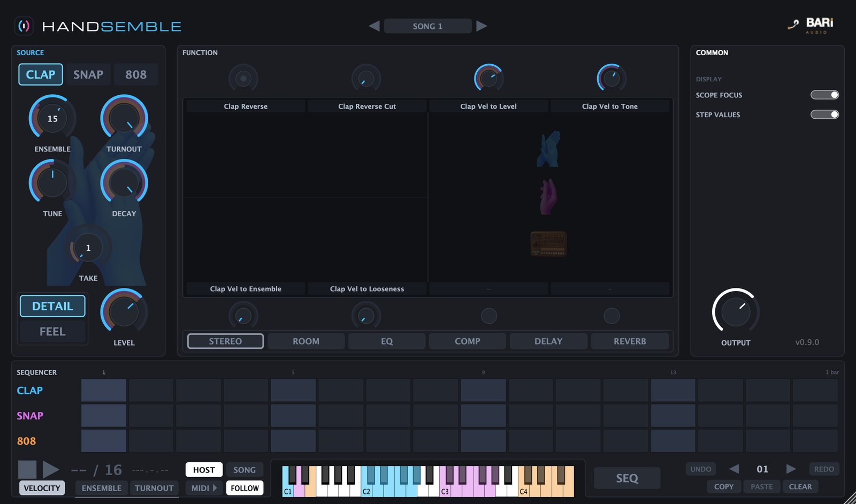
Task: Select the SNAP source tab
Action: 88,74
